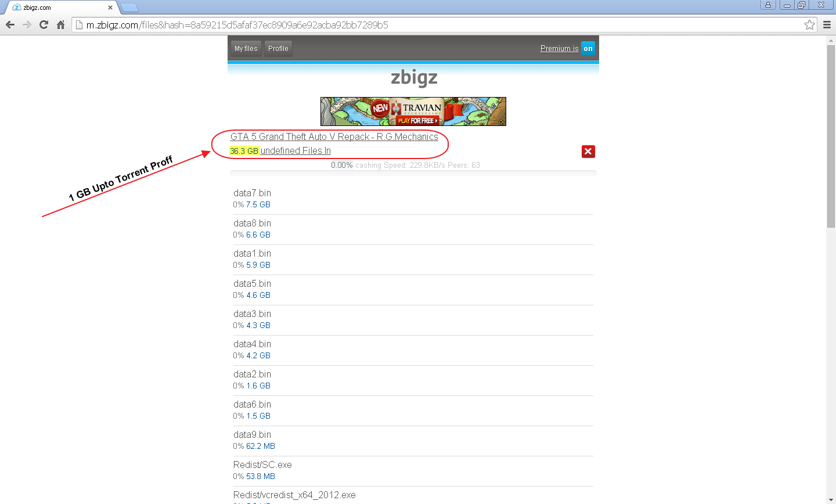Select the data6.bin file

(252, 405)
